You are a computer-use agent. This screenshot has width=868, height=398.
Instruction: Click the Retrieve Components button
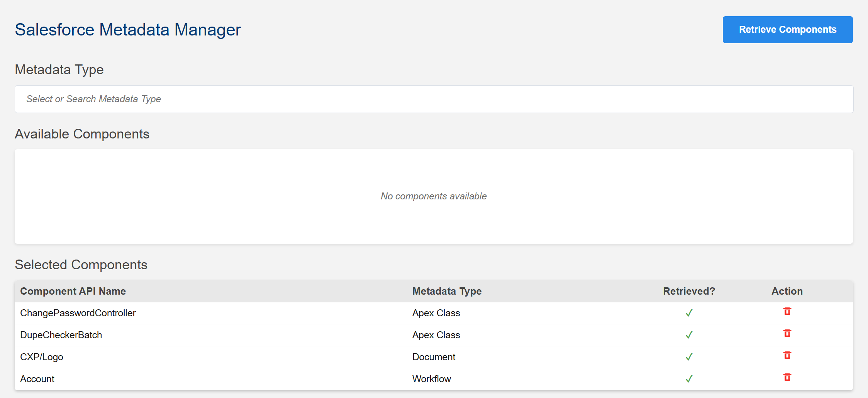pos(788,30)
